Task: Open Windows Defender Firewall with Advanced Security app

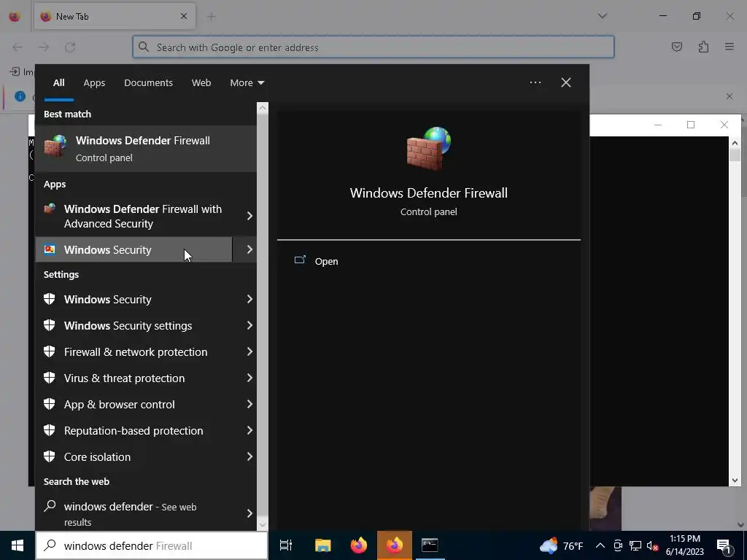Action: (x=134, y=216)
